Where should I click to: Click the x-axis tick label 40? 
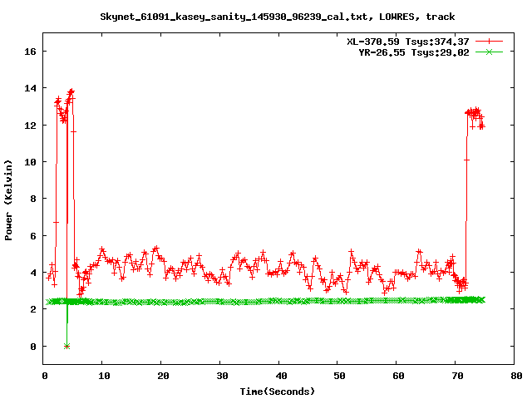[x=279, y=376]
